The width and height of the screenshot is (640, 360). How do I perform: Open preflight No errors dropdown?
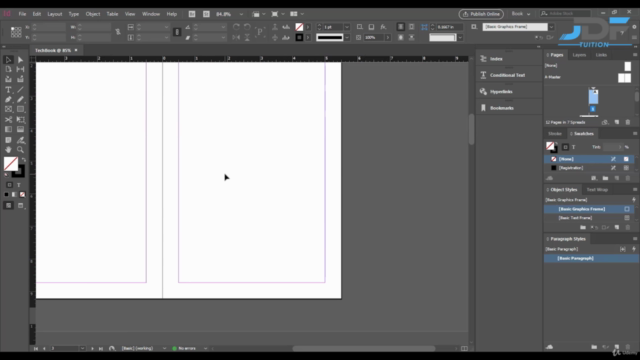pos(205,349)
